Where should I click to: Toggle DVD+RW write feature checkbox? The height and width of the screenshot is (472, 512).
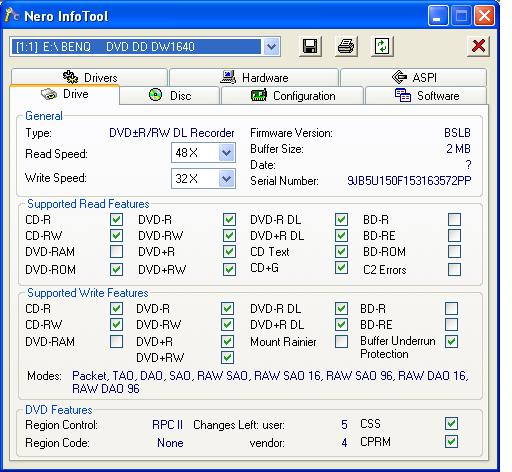point(227,358)
